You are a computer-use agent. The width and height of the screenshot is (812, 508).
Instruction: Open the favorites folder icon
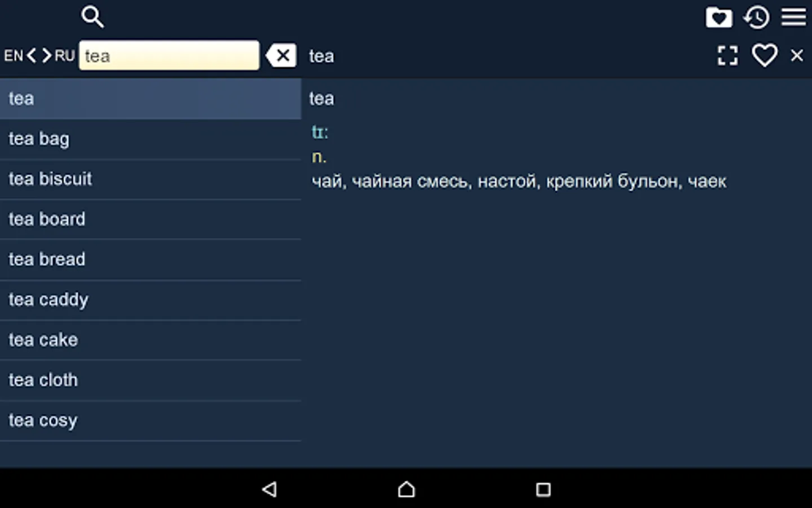click(719, 17)
